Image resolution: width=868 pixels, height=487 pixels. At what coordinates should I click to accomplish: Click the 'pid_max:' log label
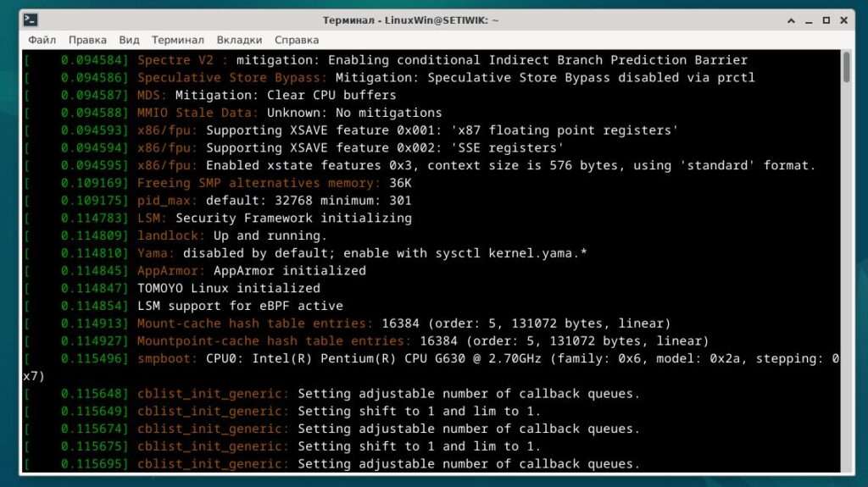[x=167, y=201]
